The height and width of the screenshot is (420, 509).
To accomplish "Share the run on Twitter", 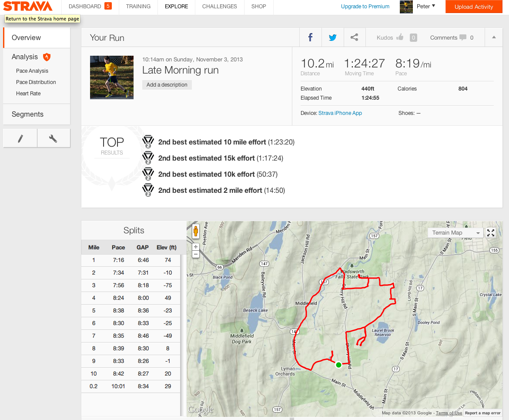I will pyautogui.click(x=332, y=37).
